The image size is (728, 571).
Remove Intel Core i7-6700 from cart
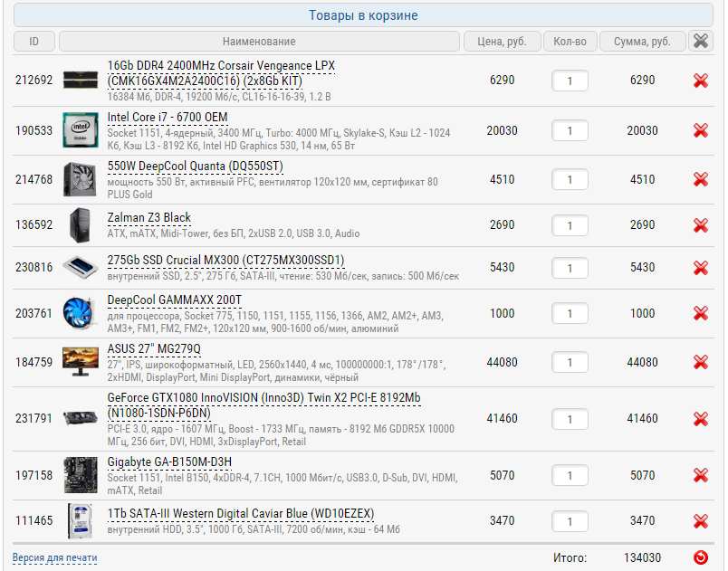click(701, 130)
